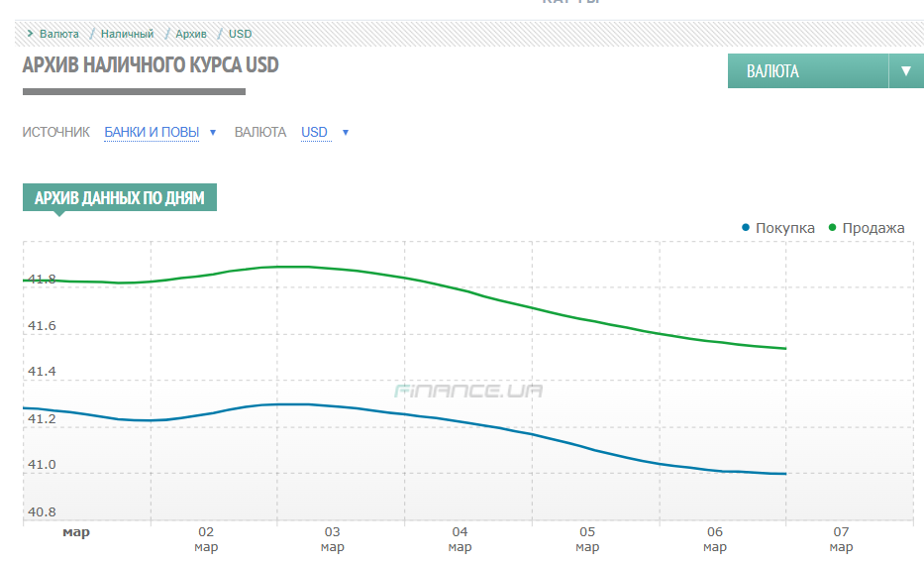Open the Наличный breadcrumb link
Viewport: 924px width, 564px height.
click(x=127, y=34)
